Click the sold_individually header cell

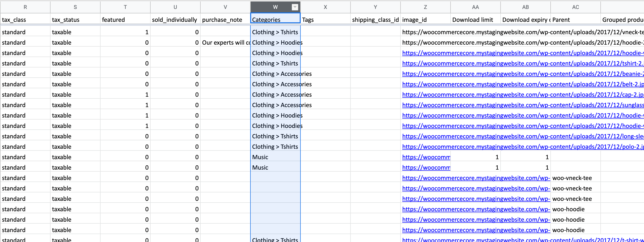(175, 20)
